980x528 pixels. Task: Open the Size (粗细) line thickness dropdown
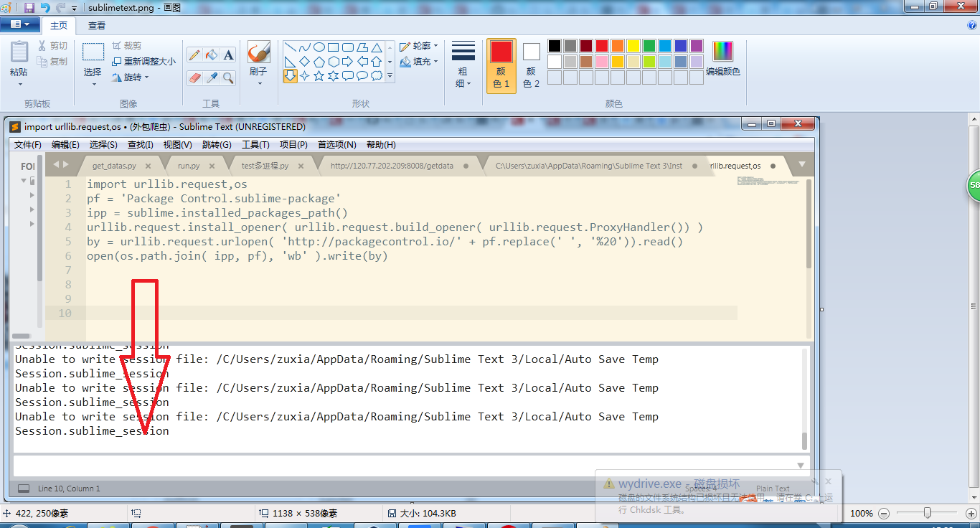pos(463,65)
